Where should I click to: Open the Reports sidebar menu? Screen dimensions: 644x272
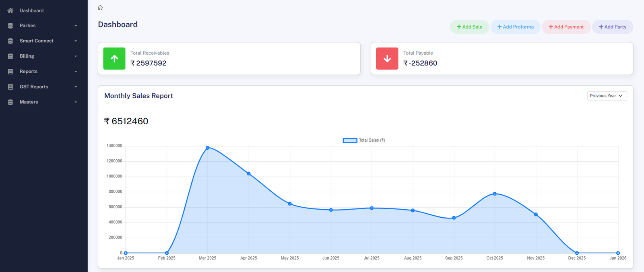pos(43,72)
